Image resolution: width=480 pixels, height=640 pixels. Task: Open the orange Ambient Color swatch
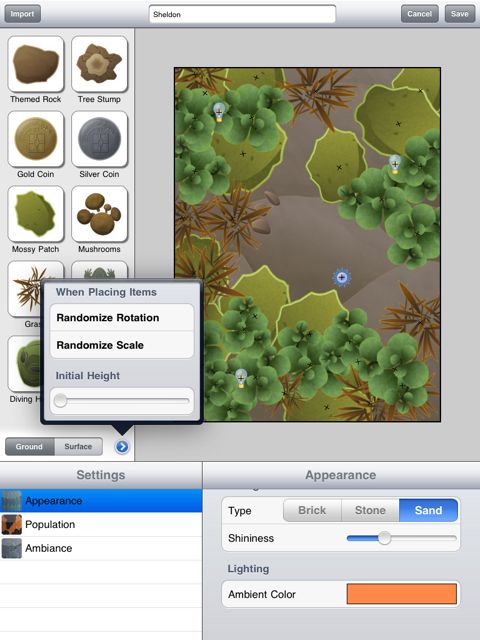pos(402,594)
